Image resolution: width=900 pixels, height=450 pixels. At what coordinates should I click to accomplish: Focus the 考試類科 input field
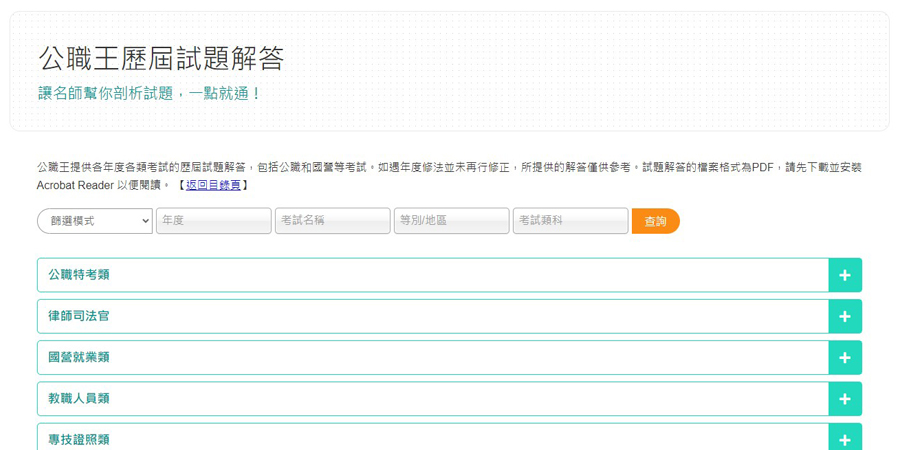pyautogui.click(x=571, y=221)
